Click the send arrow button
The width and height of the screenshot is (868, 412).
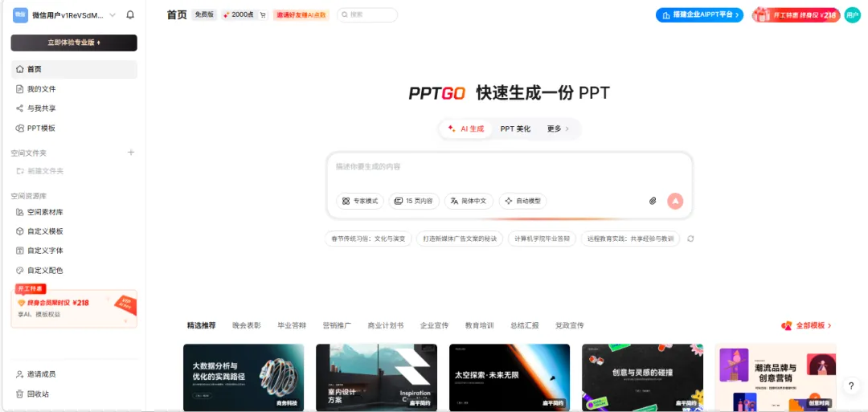click(675, 201)
